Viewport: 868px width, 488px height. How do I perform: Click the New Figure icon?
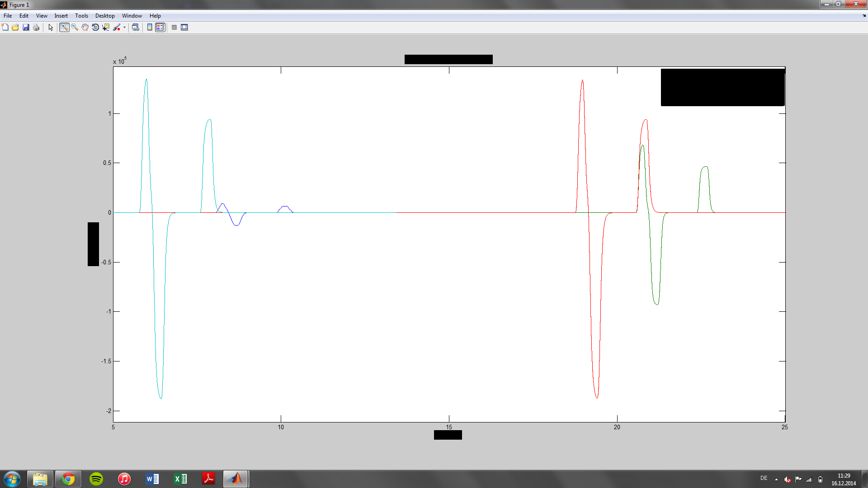tap(5, 28)
